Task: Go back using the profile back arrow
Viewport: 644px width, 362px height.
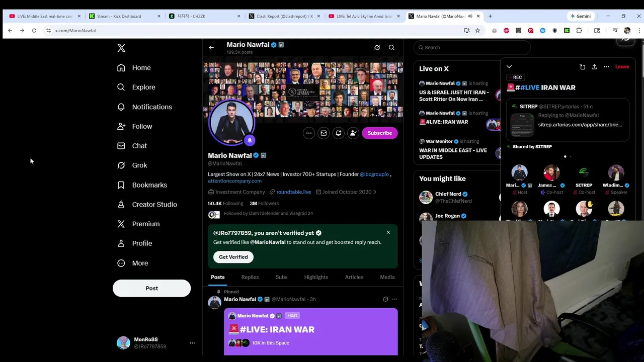Action: pyautogui.click(x=211, y=48)
